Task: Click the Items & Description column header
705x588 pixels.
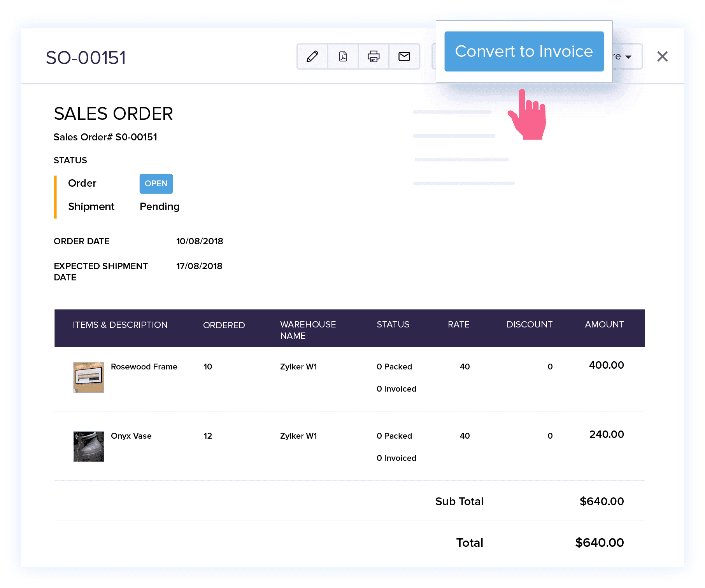Action: (x=120, y=325)
